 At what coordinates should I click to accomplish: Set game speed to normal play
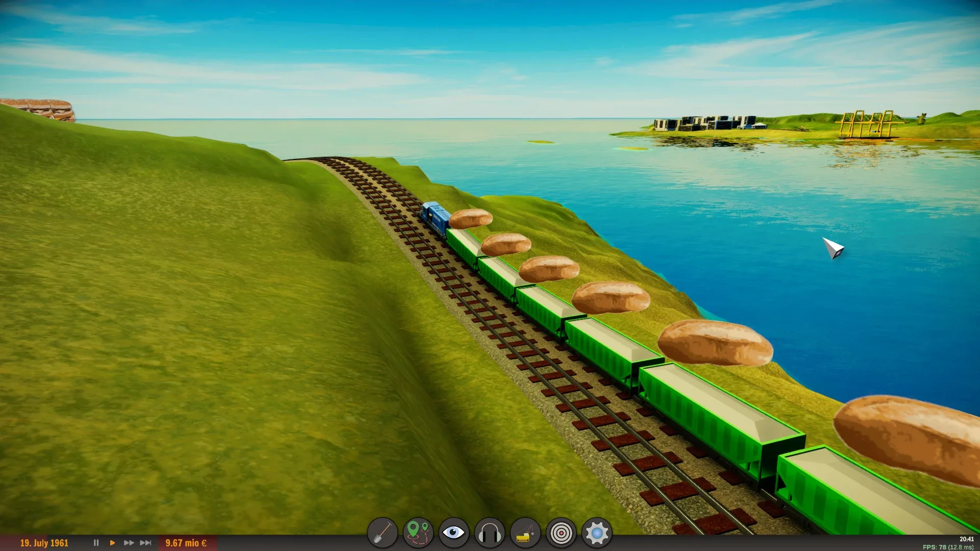pos(112,543)
